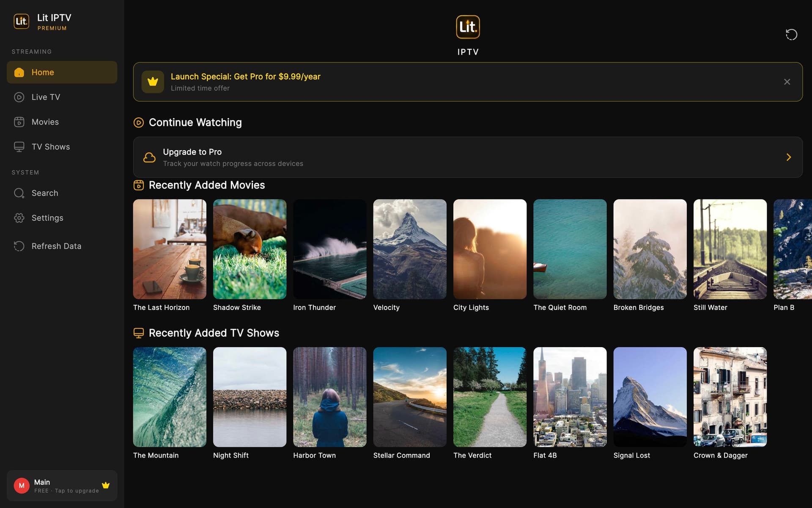This screenshot has height=508, width=812.
Task: Open the Signal Lost TV show
Action: (650, 397)
